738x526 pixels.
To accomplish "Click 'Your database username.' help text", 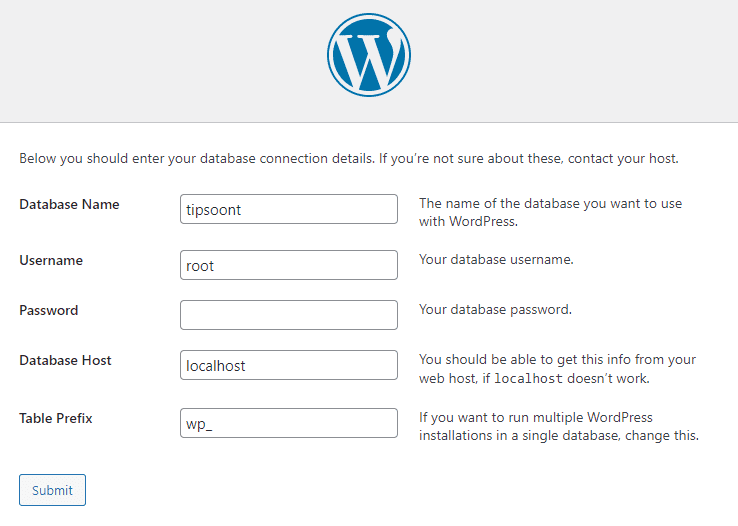I will point(496,259).
